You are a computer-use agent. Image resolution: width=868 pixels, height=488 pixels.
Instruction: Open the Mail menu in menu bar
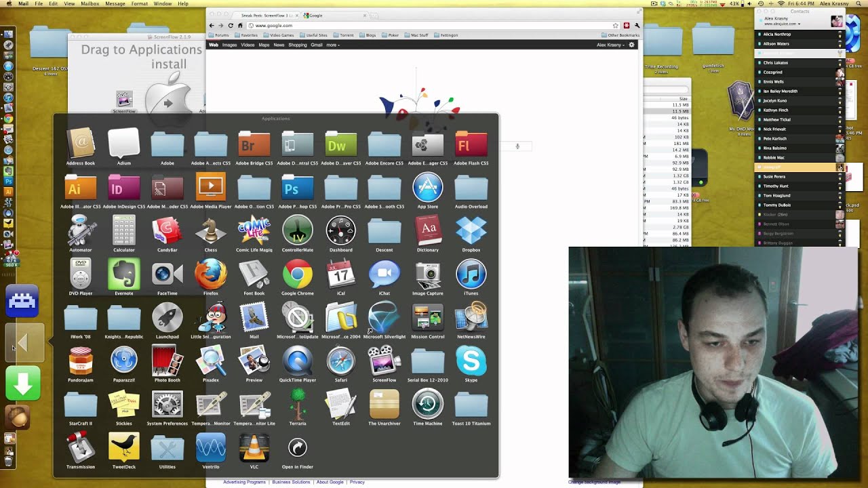point(23,3)
